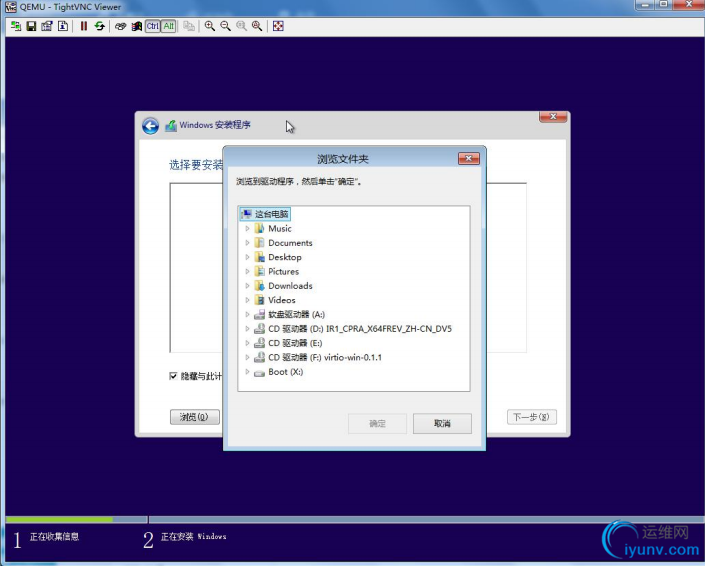This screenshot has height=566, width=705.
Task: Zoom out of the remote display
Action: [225, 26]
